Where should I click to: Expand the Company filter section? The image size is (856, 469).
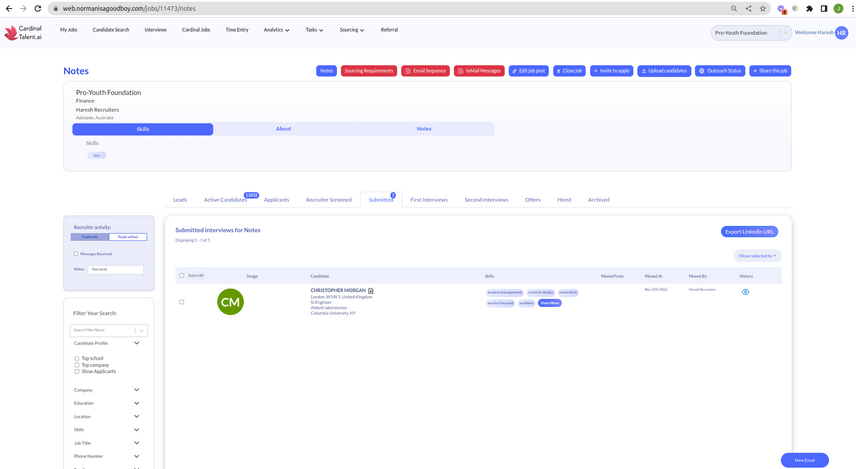[x=136, y=390]
